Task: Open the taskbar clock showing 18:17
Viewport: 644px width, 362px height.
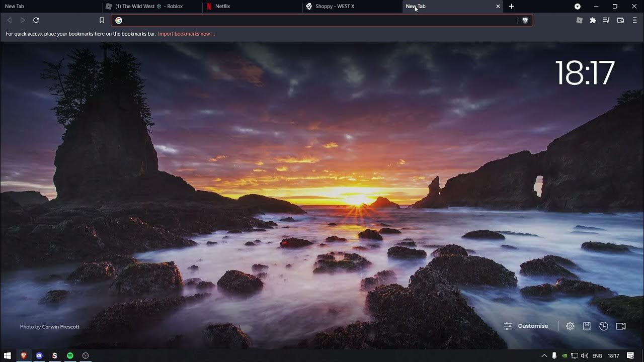Action: [613, 356]
